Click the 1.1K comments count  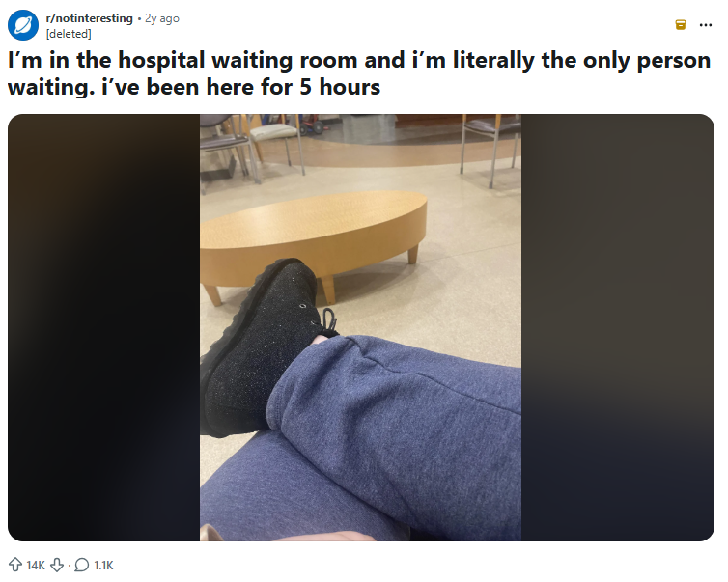pyautogui.click(x=103, y=566)
